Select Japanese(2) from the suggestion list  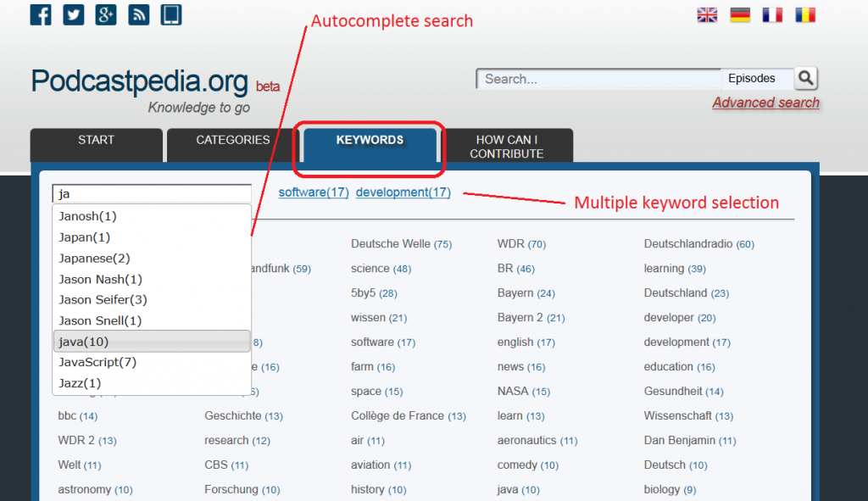tap(94, 258)
